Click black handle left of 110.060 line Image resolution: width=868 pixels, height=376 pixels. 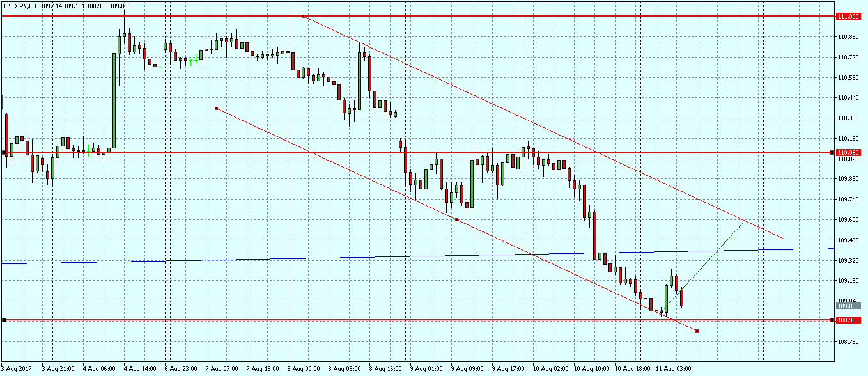tap(4, 152)
